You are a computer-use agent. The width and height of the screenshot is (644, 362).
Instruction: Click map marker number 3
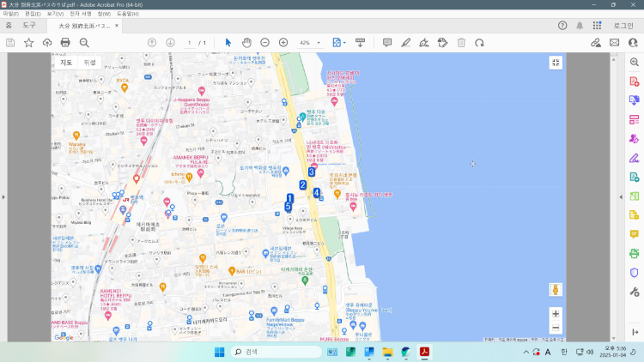[x=312, y=172]
